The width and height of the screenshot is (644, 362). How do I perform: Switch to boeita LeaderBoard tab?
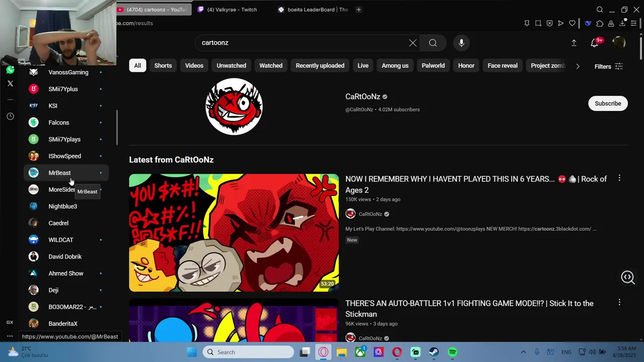(313, 10)
